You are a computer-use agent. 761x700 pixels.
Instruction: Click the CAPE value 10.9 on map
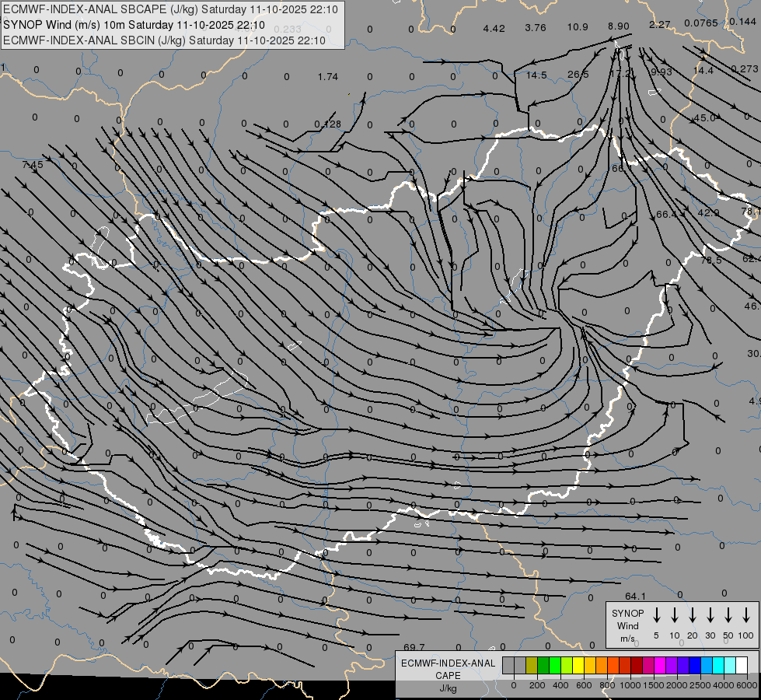pos(578,26)
